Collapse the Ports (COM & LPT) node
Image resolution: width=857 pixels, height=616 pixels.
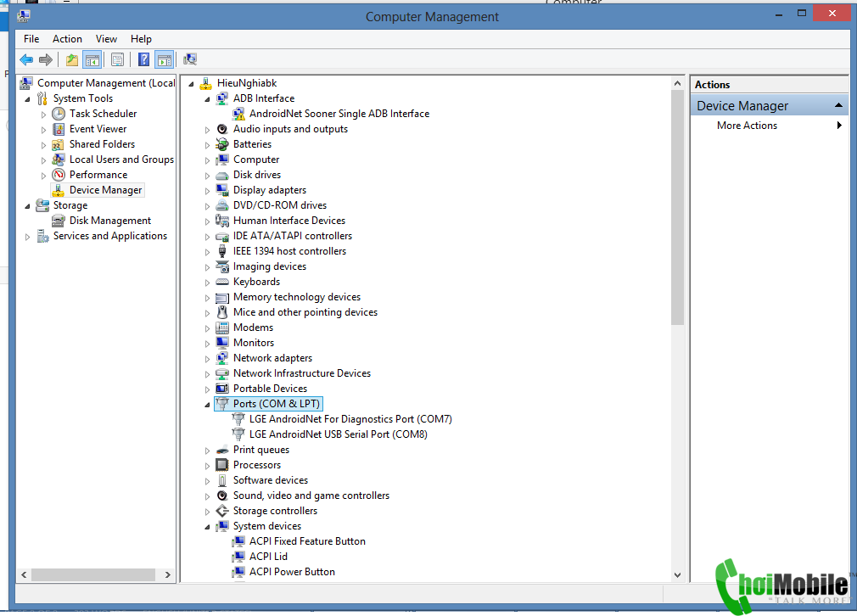click(x=207, y=405)
